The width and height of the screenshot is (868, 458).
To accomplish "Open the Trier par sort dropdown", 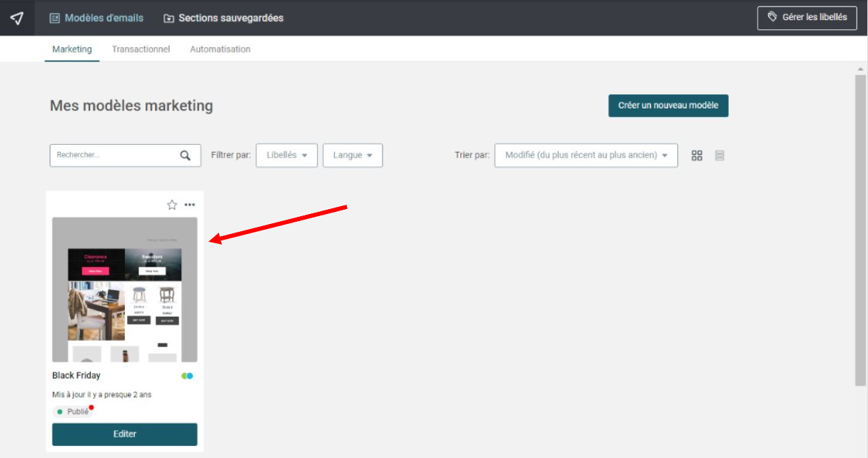I will [x=586, y=156].
